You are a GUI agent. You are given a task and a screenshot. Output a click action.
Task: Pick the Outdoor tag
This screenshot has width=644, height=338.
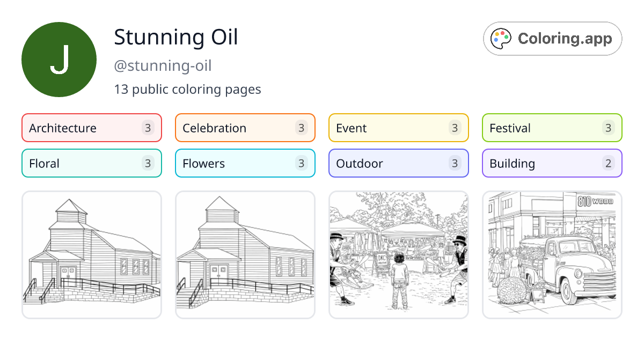(399, 163)
